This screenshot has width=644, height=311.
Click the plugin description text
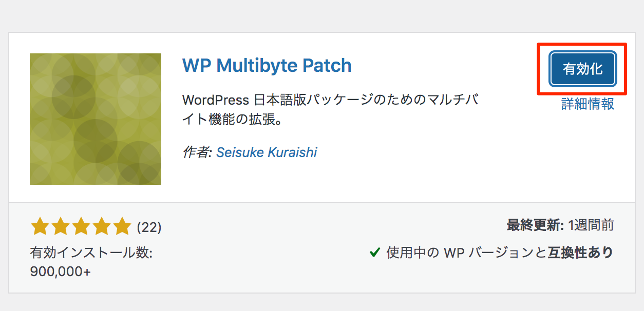tap(330, 110)
